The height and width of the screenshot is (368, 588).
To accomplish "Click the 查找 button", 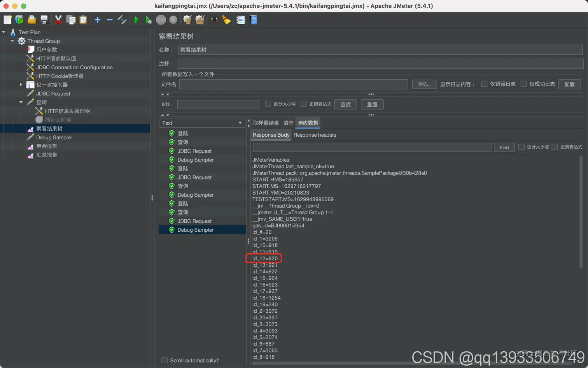I will (x=345, y=104).
